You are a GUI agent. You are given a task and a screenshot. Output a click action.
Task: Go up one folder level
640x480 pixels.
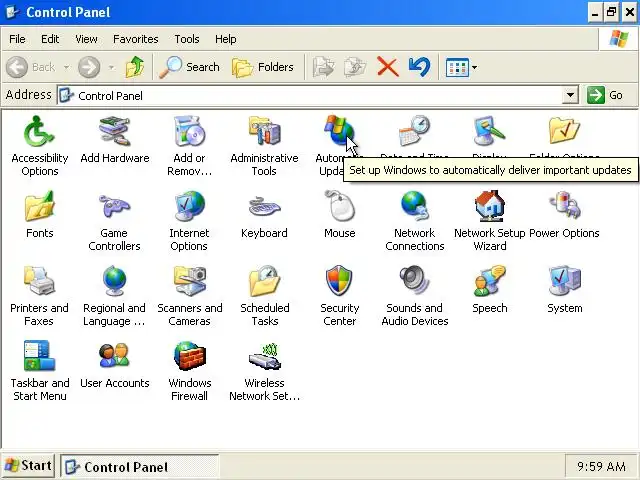(x=135, y=67)
